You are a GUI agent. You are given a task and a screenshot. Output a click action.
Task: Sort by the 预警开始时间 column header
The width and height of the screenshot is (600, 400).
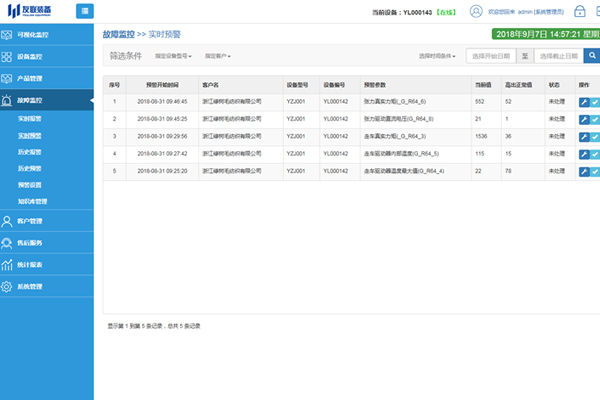160,85
